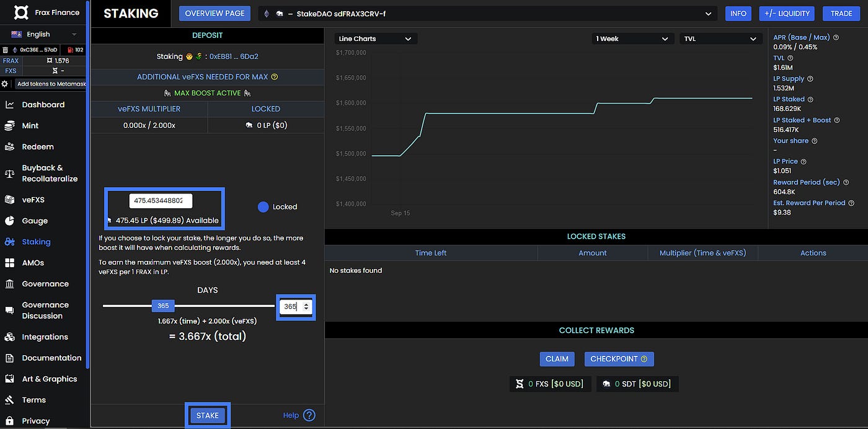This screenshot has width=868, height=429.
Task: Click the days slider handle showing 365
Action: coord(163,306)
